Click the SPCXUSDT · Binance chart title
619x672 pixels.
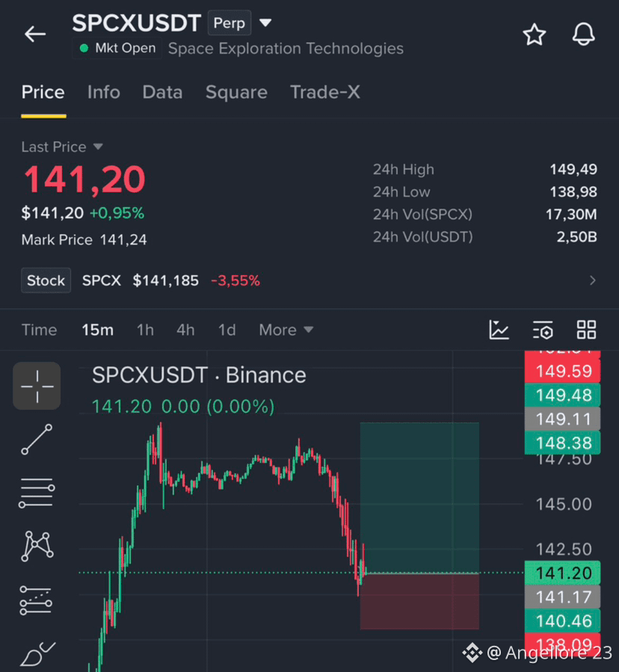(199, 375)
